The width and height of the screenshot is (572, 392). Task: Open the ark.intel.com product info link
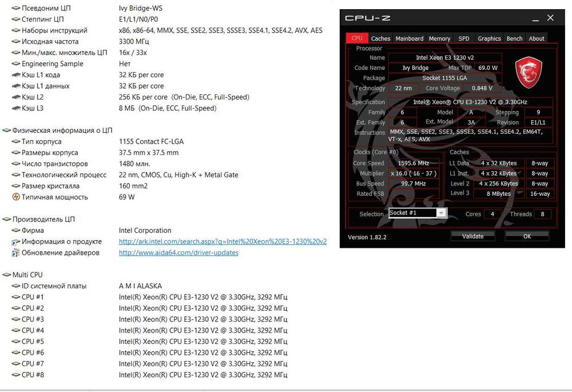(x=223, y=241)
